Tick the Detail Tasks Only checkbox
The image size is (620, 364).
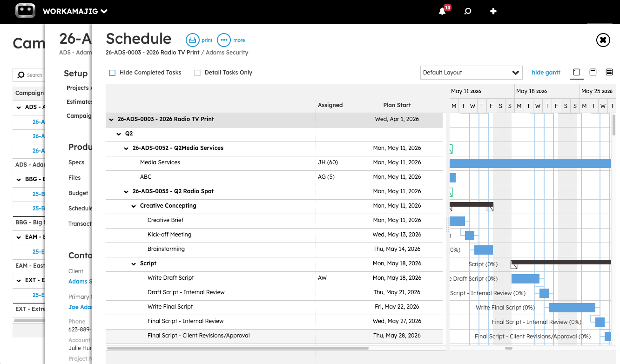[x=197, y=73]
